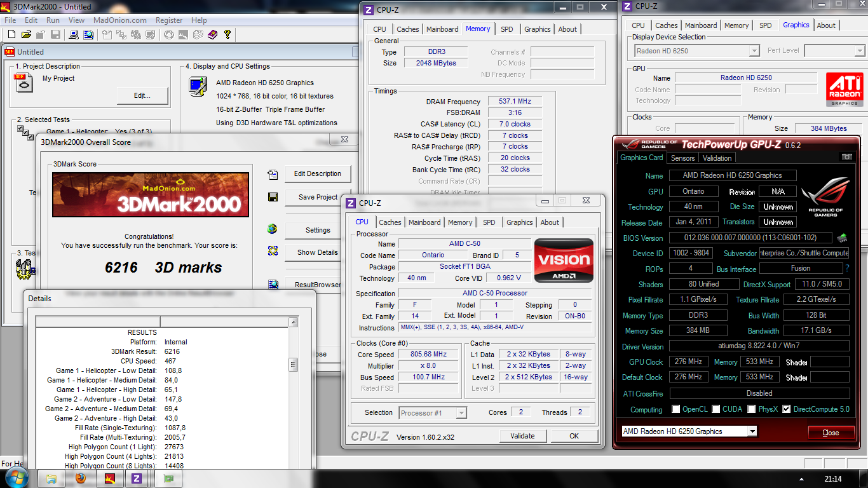Open Caches tab in CPU-Z processor window
Image resolution: width=868 pixels, height=488 pixels.
[x=390, y=222]
